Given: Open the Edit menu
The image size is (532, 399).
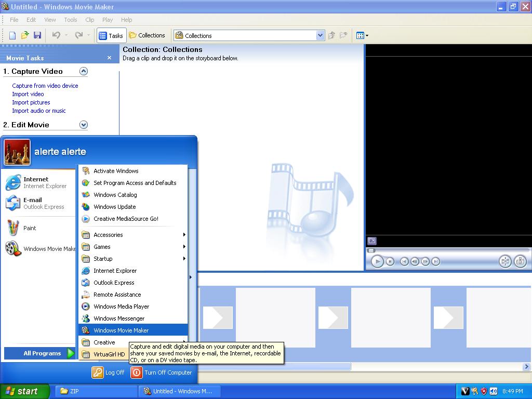Looking at the screenshot, I should (31, 20).
